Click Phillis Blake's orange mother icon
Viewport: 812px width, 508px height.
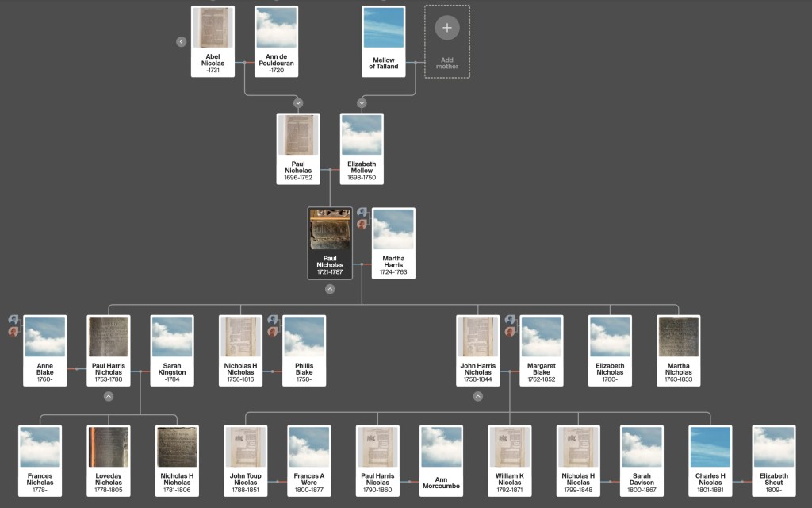pyautogui.click(x=273, y=332)
